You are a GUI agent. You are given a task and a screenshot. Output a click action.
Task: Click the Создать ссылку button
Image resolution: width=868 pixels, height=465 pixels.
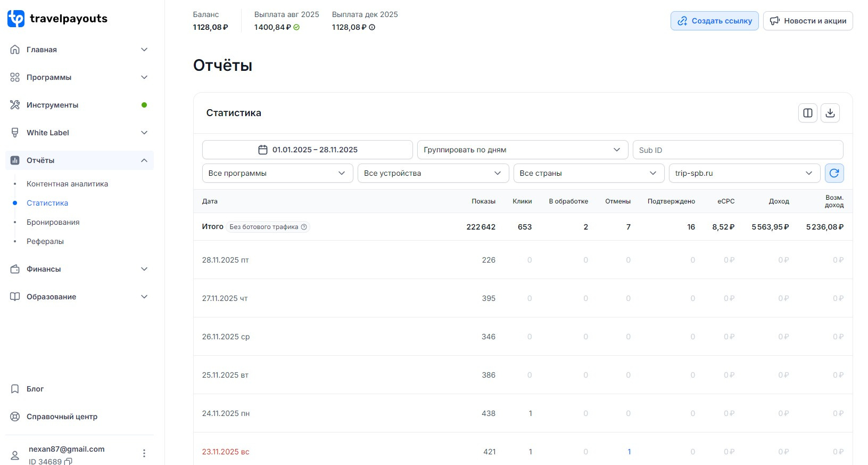tap(714, 21)
